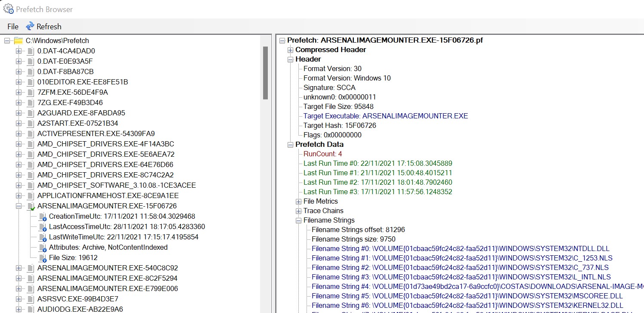
Task: Collapse the Filename Strings node
Action: [x=299, y=220]
